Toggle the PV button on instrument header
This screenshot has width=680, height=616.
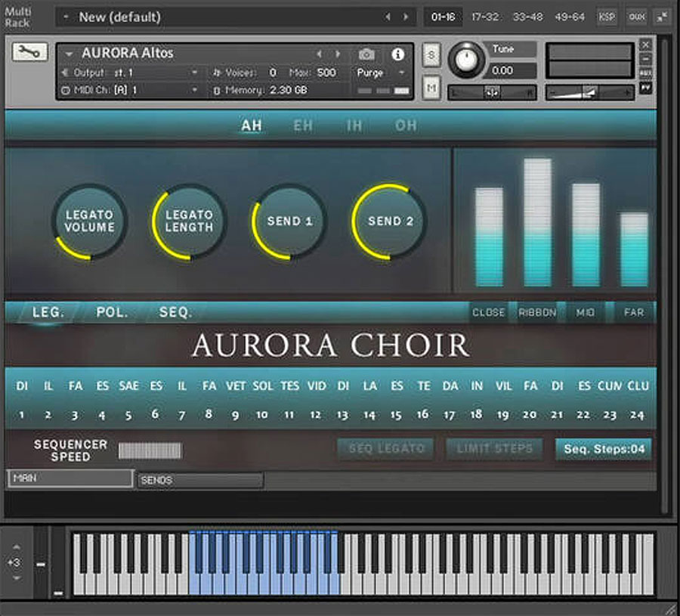tap(646, 88)
